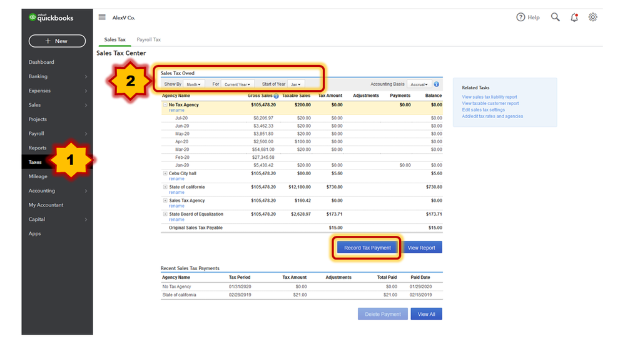Screen dimensions: 625x364
Task: Click the AlexV Co. company name
Action: tap(124, 18)
